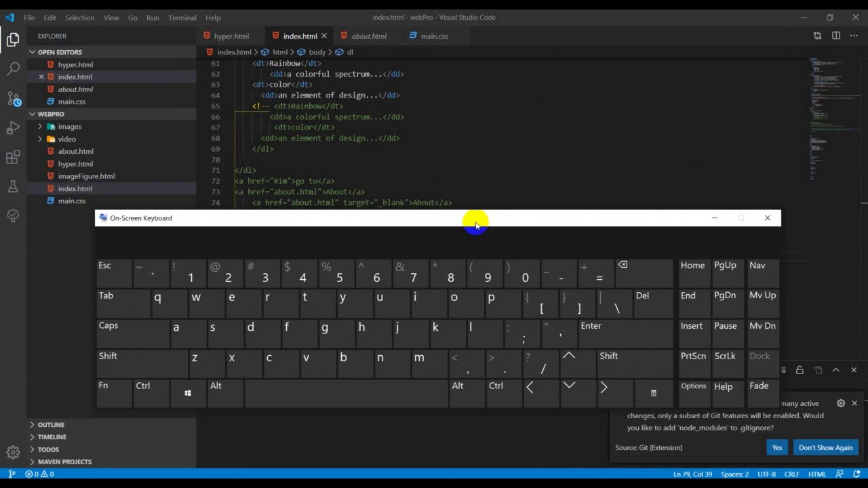Screen dimensions: 868x488
Task: Expand the Timeline section
Action: tap(112, 437)
